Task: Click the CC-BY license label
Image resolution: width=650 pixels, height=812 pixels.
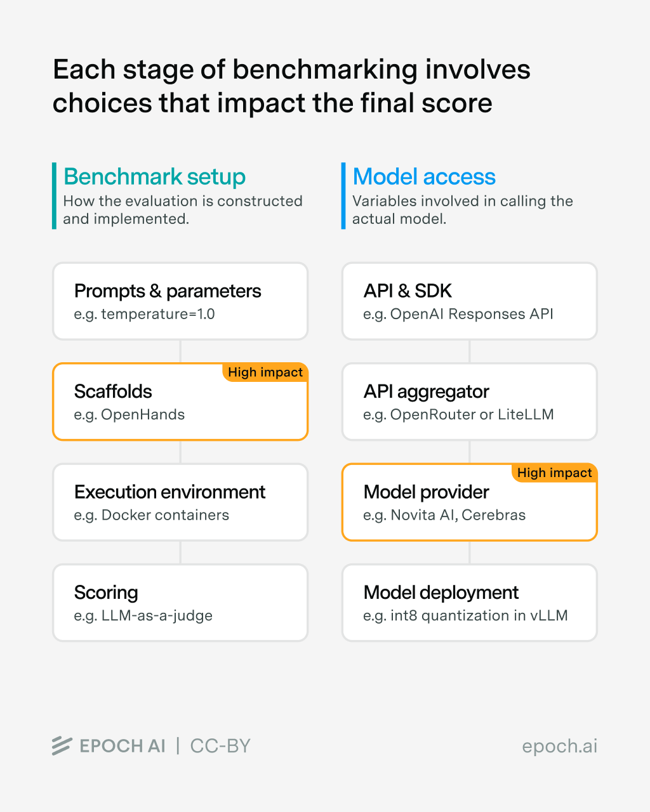Action: 220,746
